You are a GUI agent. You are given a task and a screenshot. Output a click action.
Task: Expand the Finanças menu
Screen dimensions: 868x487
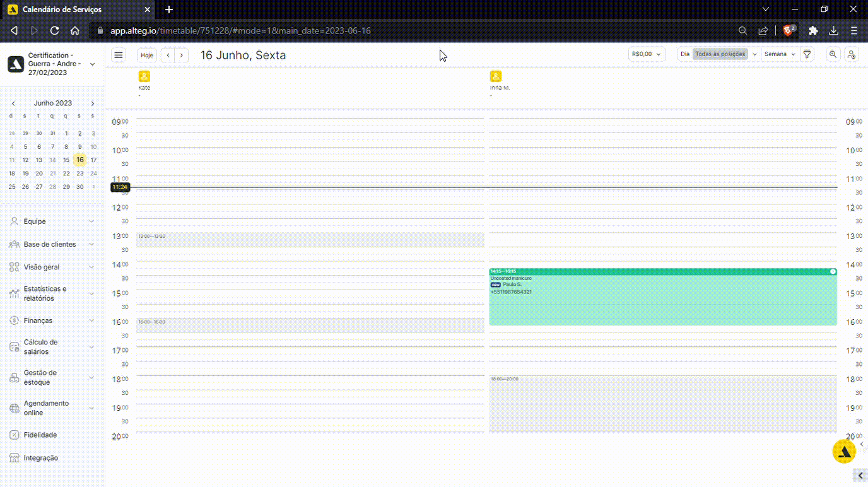(52, 320)
